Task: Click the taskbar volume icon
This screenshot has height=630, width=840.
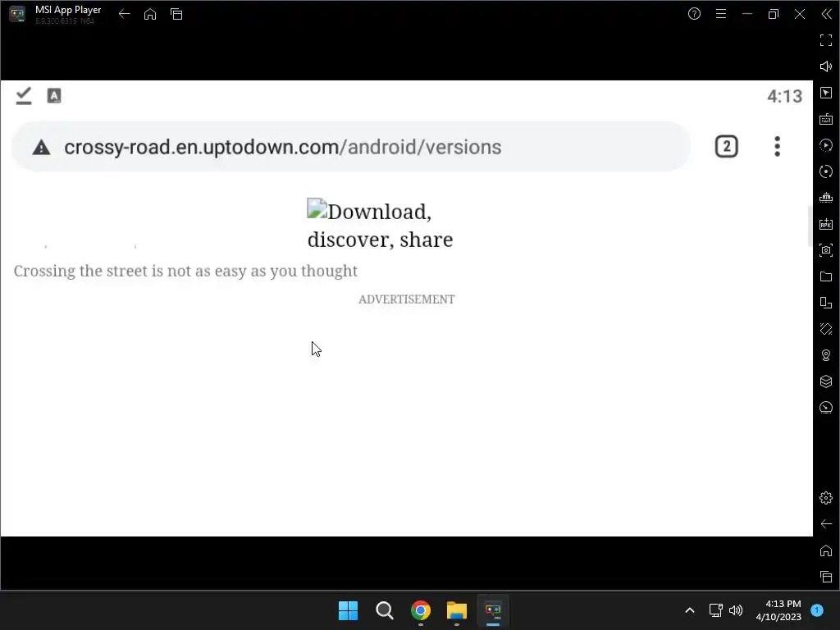Action: click(736, 610)
